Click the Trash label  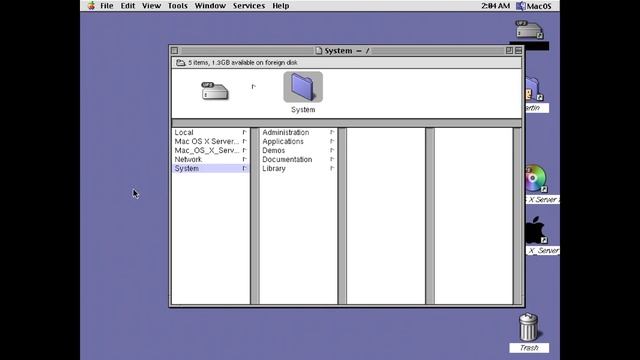[x=529, y=348]
